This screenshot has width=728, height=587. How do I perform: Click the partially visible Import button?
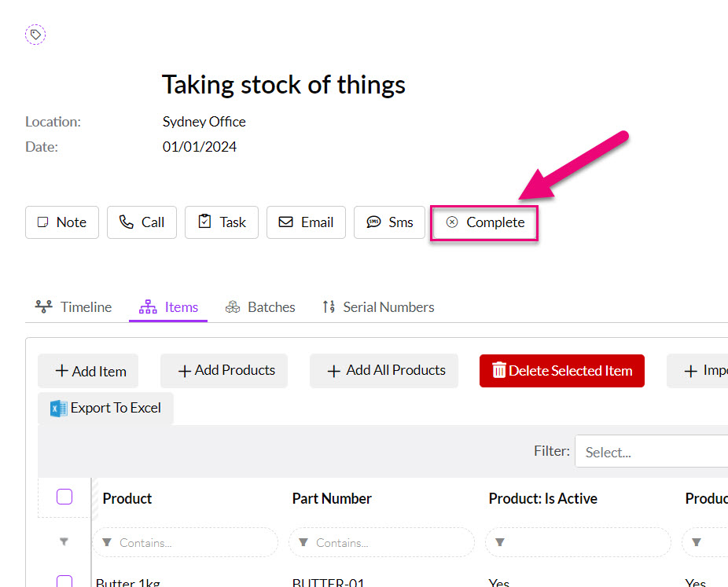(x=697, y=371)
